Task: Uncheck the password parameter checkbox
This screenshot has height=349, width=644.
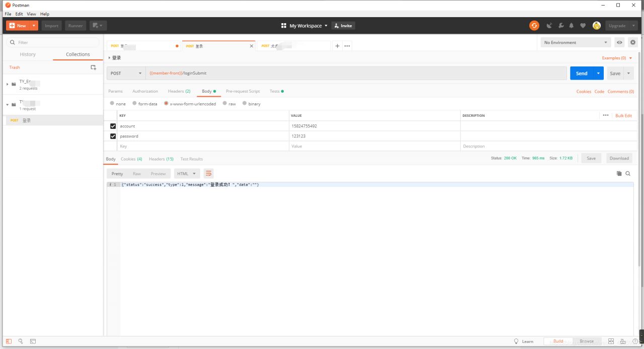Action: (x=113, y=136)
